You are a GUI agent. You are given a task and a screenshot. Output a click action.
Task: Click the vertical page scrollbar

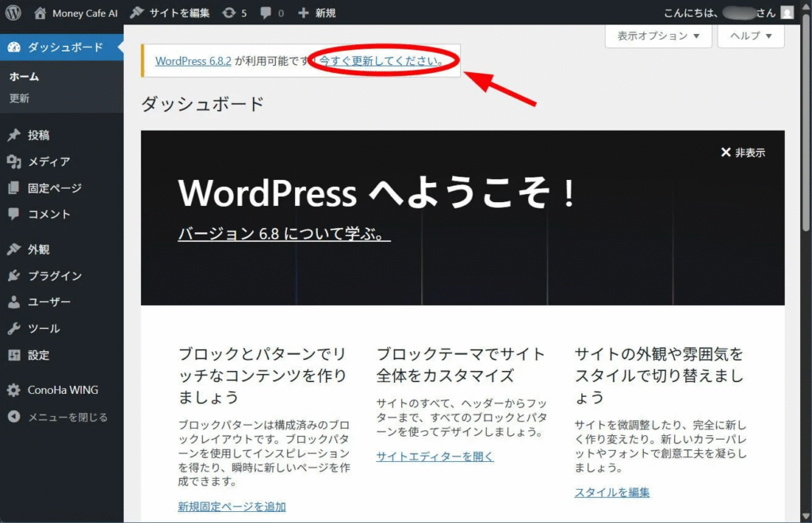click(x=806, y=122)
